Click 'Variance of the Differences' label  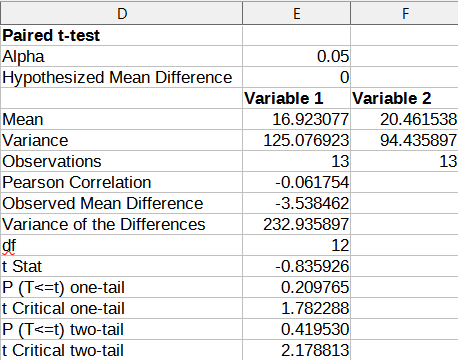coord(122,224)
